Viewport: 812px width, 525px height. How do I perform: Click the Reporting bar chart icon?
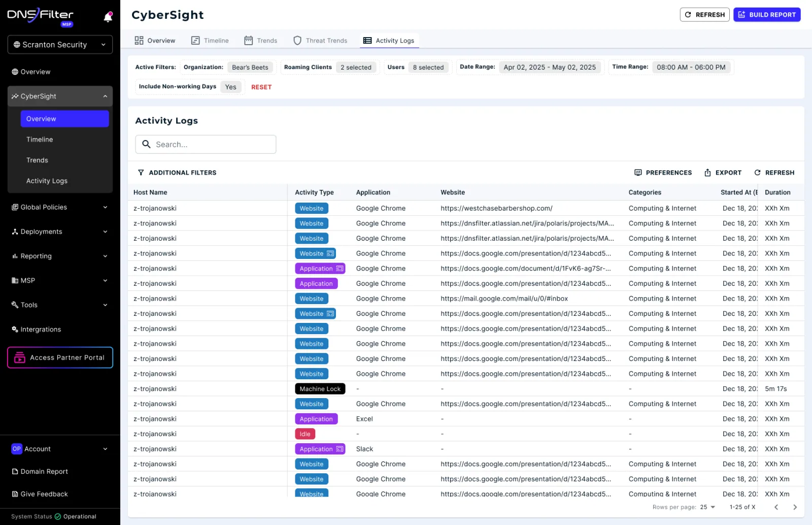pyautogui.click(x=15, y=256)
